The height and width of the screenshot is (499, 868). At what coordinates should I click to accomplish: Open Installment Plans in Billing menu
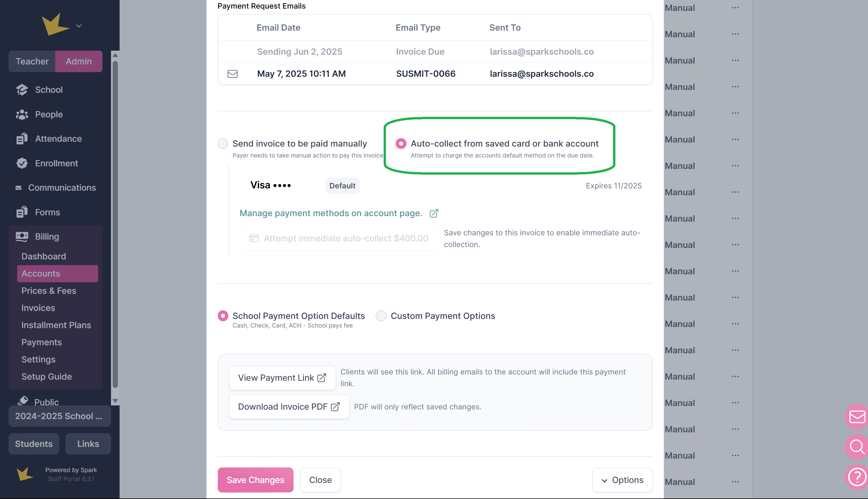coord(56,325)
